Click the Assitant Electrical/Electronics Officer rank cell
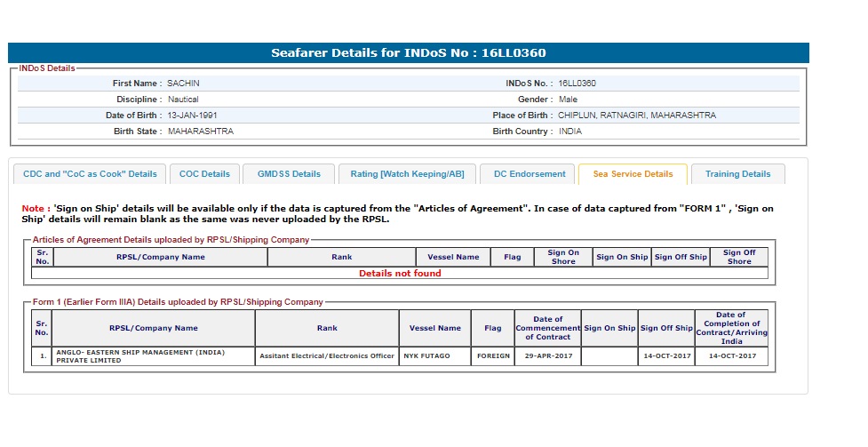This screenshot has height=447, width=868. (x=326, y=355)
